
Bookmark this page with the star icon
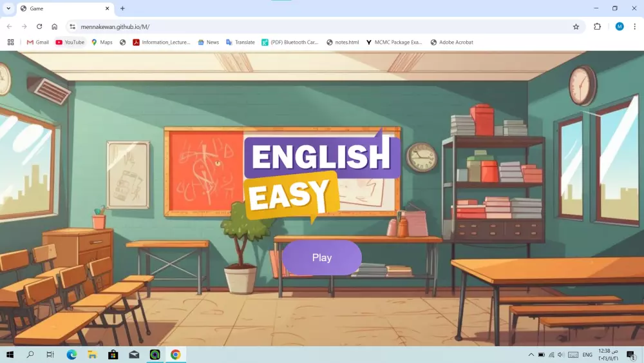576,26
